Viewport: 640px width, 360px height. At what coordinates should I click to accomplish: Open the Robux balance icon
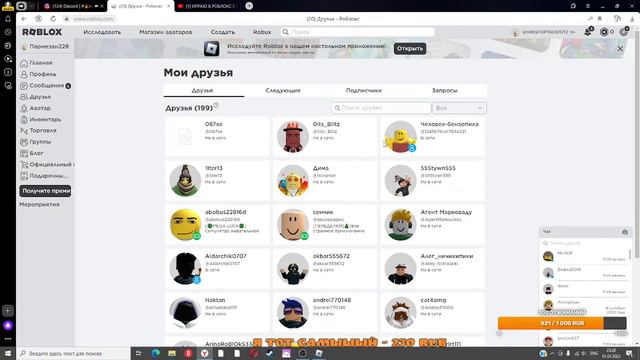click(x=604, y=32)
